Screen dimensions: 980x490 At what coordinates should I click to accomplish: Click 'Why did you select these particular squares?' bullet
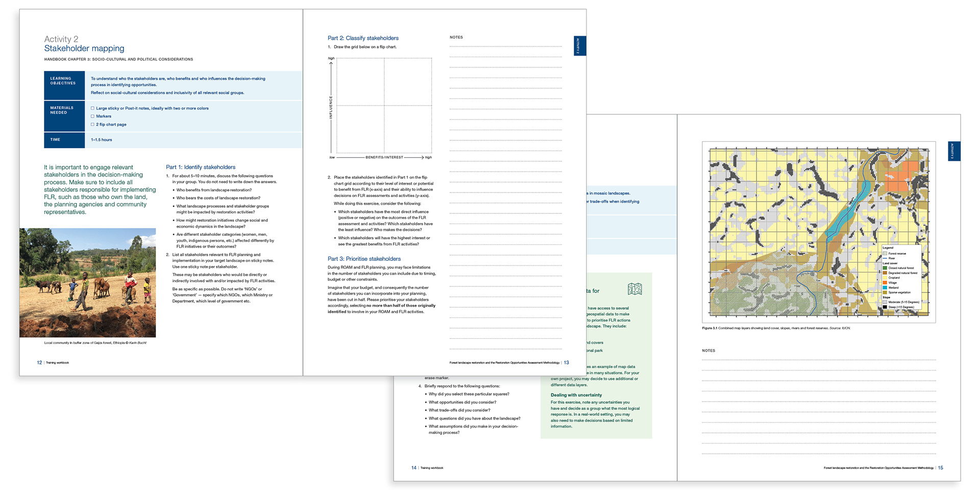pos(469,394)
